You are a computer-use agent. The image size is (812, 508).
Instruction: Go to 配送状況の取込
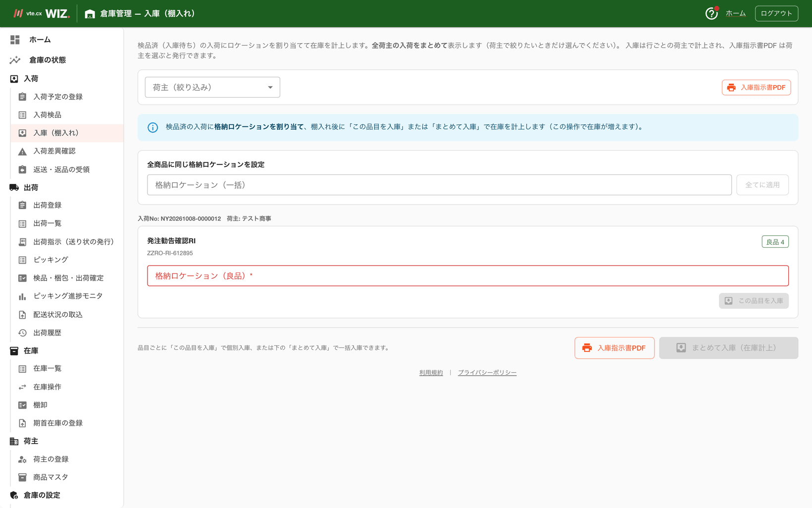click(67, 315)
